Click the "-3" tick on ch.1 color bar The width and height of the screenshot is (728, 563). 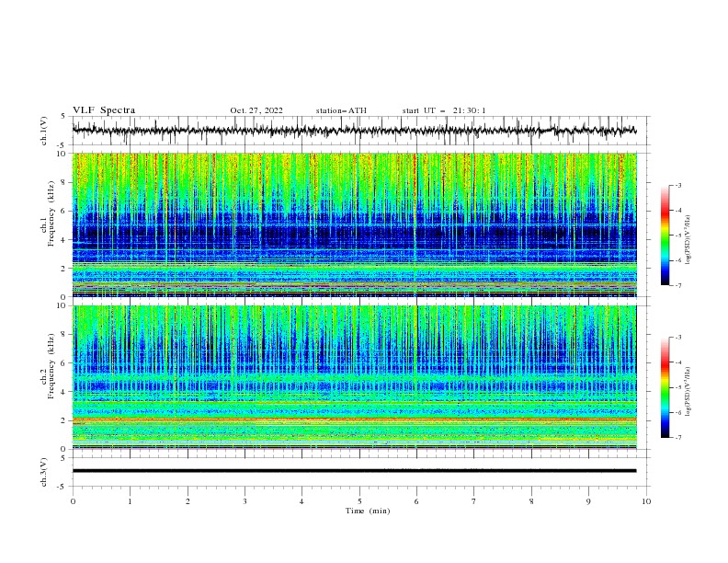(x=678, y=186)
